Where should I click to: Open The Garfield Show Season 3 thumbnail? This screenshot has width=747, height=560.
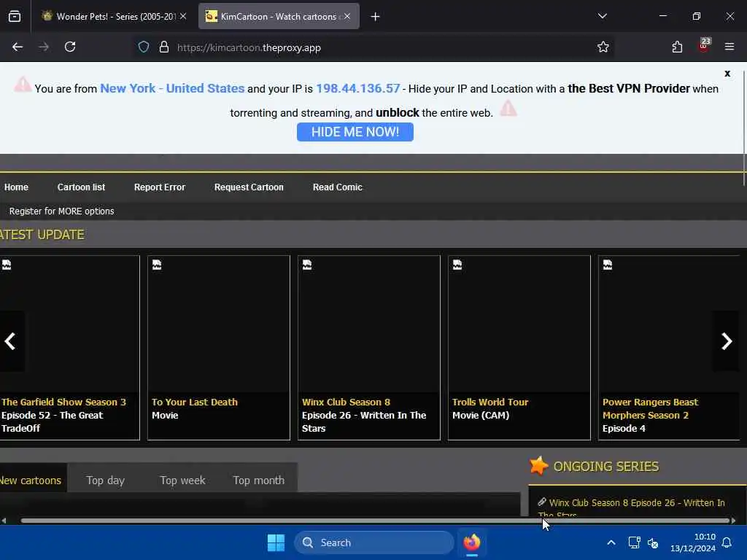(x=69, y=324)
